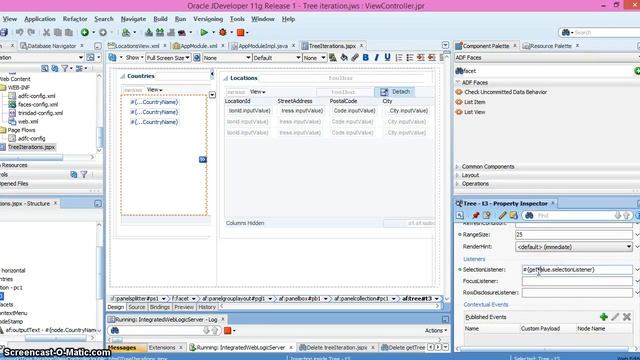640x360 pixels.
Task: Click the Paste icon in main toolbar
Action: (x=69, y=32)
